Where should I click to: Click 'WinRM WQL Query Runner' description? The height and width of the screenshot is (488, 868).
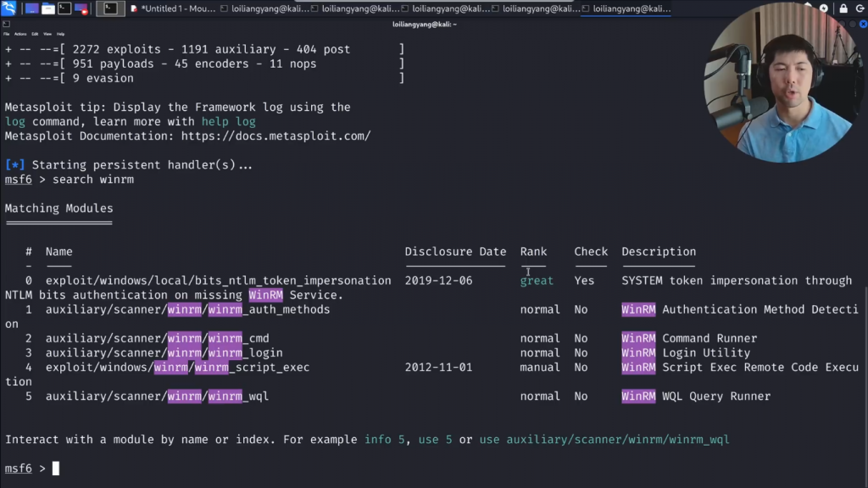tap(696, 396)
